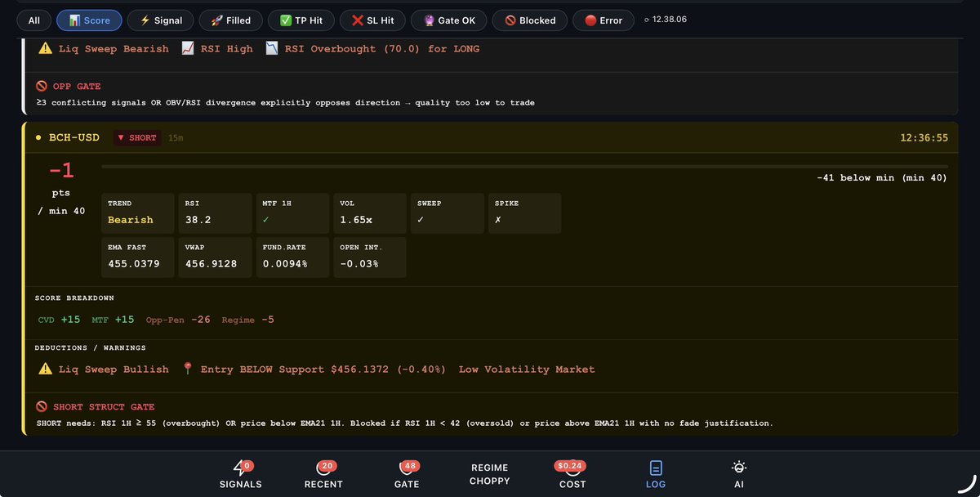Viewport: 980px width, 497px height.
Task: Click the CVD +15 score item
Action: [60, 320]
